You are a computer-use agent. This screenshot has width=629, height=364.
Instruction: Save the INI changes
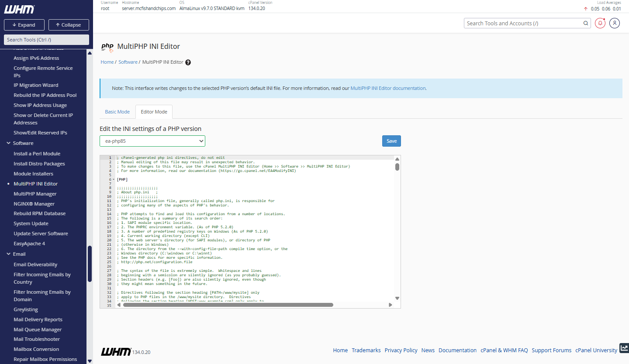[391, 141]
